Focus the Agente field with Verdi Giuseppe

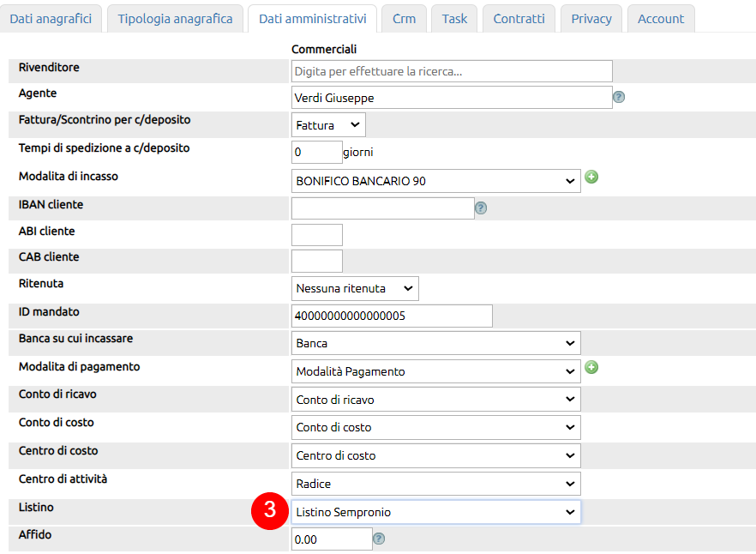(x=452, y=98)
